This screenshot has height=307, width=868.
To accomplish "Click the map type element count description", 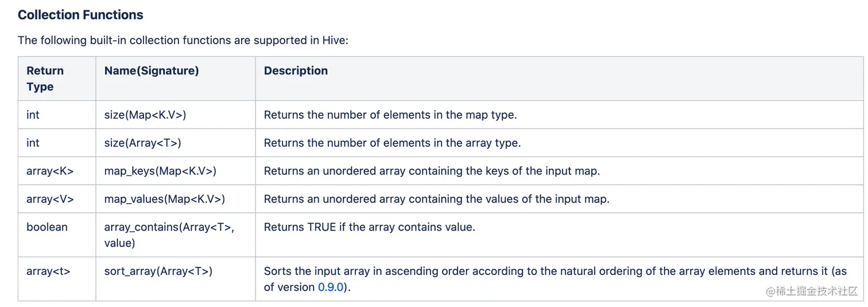I will (x=390, y=115).
